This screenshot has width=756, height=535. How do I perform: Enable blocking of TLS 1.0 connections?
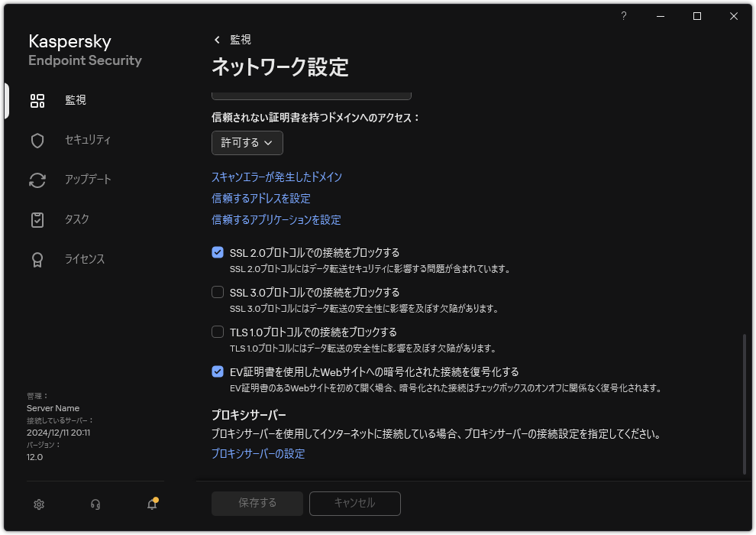tap(218, 332)
